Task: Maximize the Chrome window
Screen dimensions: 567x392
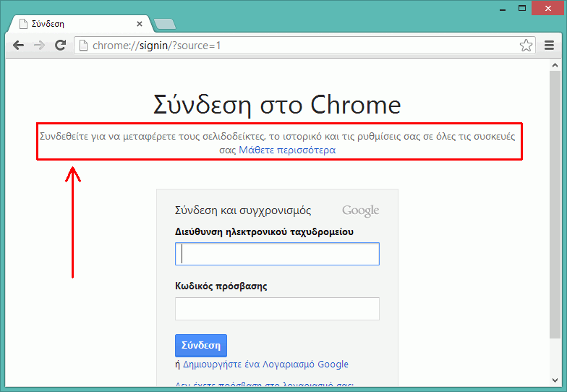Action: coord(522,8)
